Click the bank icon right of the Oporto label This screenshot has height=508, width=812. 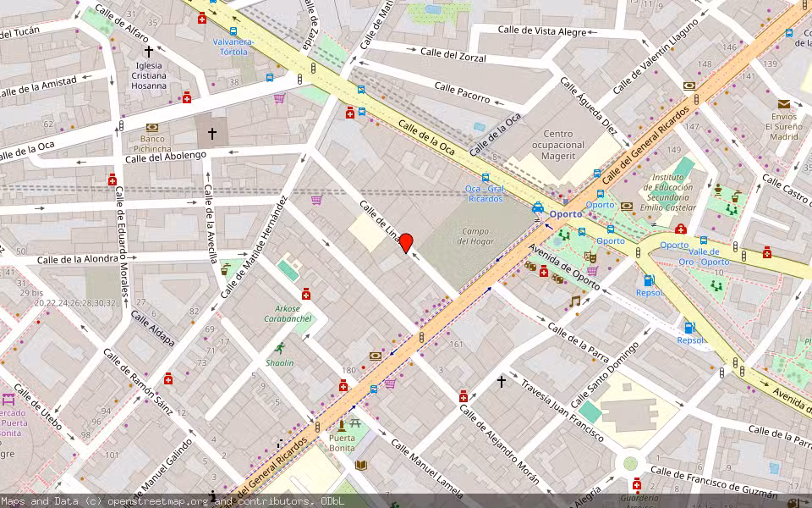click(627, 206)
